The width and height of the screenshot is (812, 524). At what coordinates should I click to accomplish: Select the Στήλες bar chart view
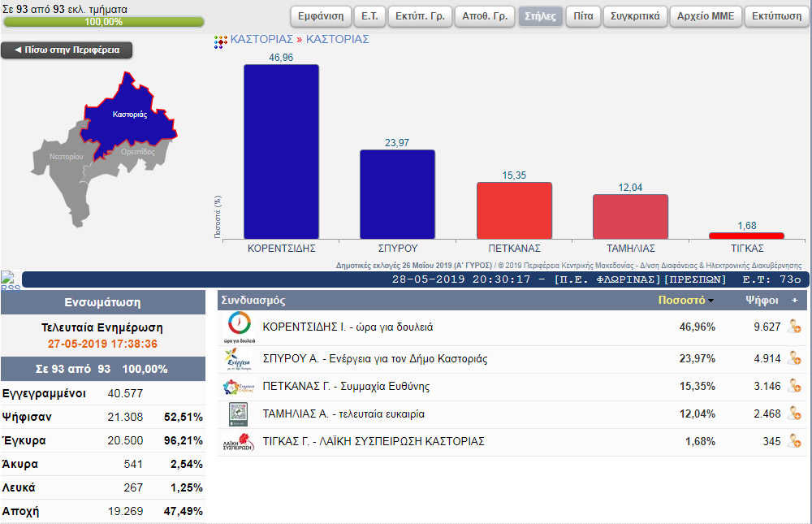(540, 16)
